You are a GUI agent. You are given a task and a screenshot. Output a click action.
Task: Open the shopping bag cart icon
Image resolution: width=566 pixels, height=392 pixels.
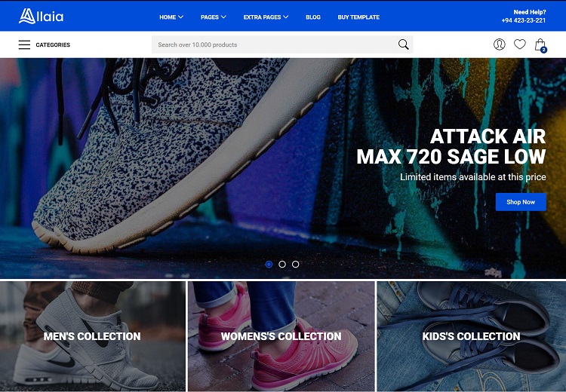tap(540, 44)
